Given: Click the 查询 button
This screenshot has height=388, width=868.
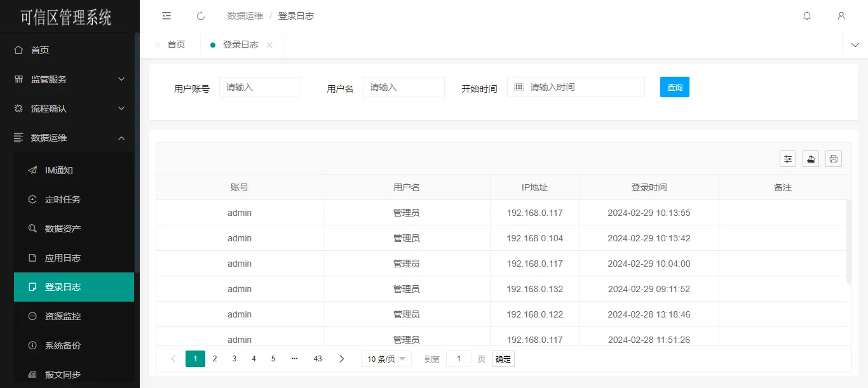Looking at the screenshot, I should [x=674, y=87].
